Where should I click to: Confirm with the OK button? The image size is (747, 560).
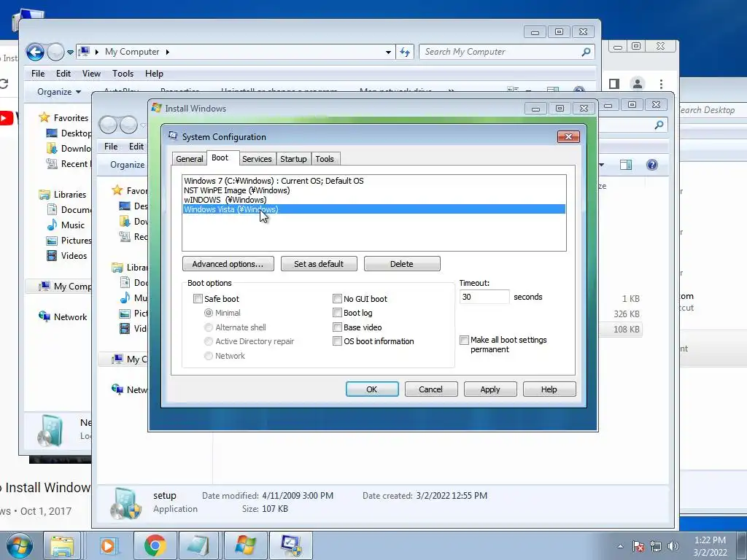372,389
